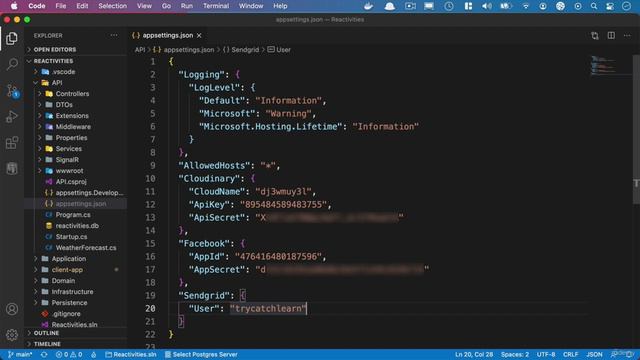
Task: Open the Apple menu
Action: click(x=14, y=6)
